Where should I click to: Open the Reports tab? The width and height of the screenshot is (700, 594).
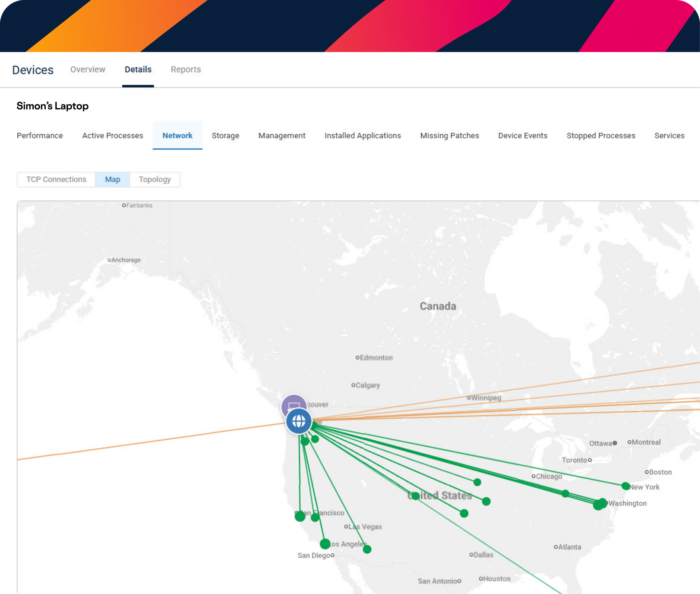tap(186, 69)
